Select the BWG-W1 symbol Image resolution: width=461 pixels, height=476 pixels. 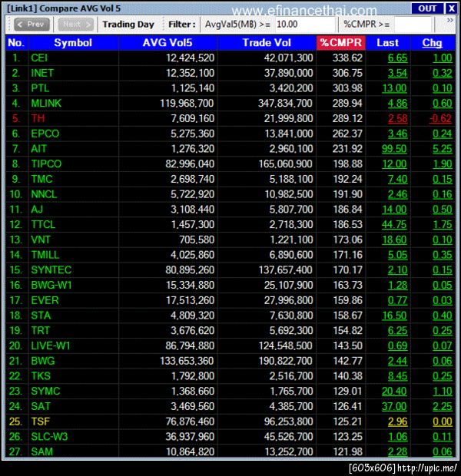[x=51, y=285]
